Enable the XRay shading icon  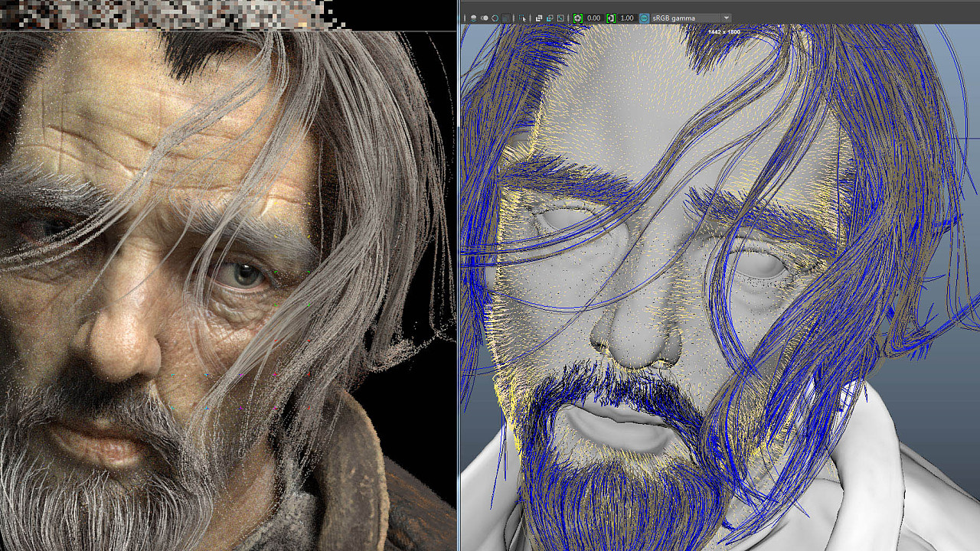coord(539,18)
